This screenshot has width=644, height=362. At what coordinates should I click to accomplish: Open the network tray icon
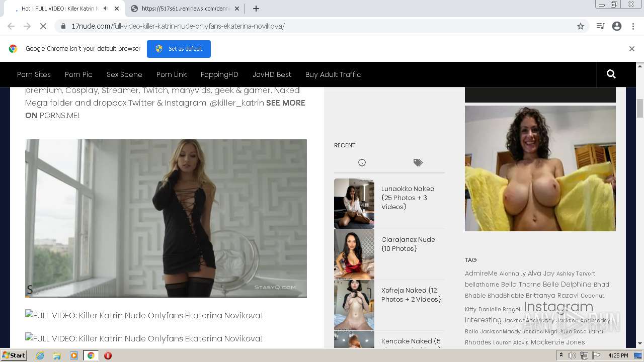tap(584, 355)
